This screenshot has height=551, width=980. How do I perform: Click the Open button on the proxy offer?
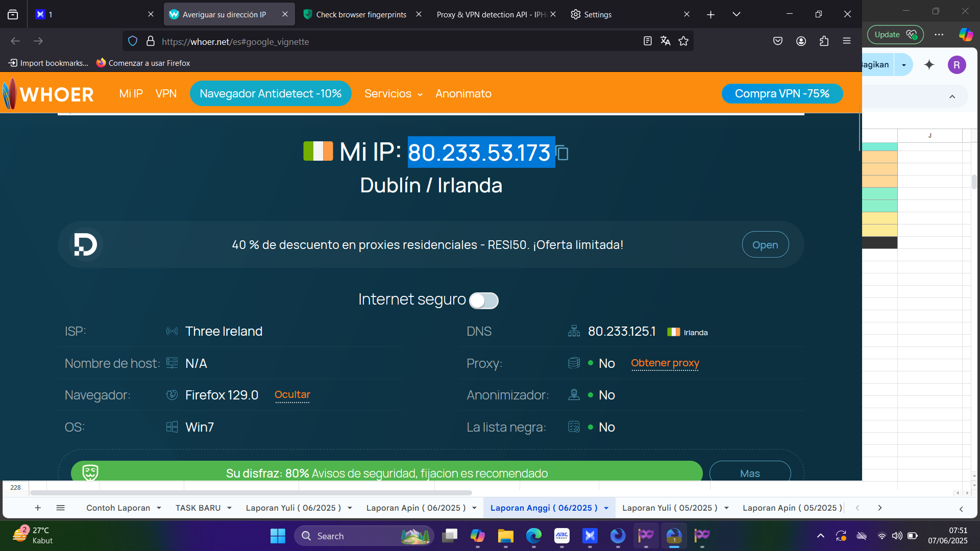click(x=765, y=245)
